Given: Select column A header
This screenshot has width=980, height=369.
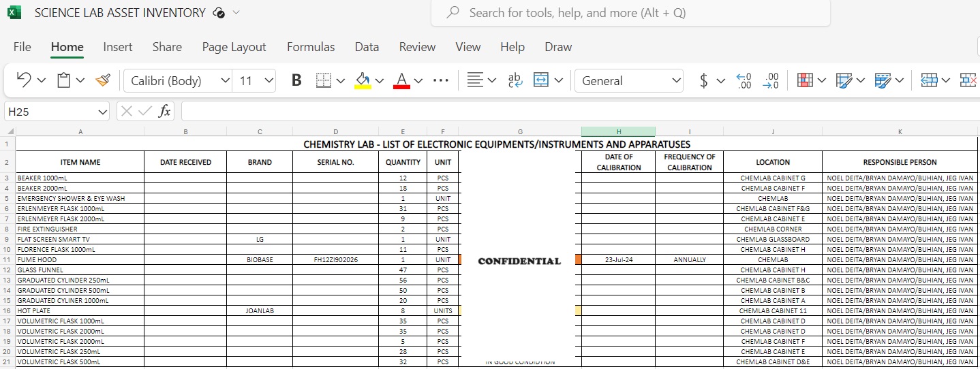Looking at the screenshot, I should 80,131.
